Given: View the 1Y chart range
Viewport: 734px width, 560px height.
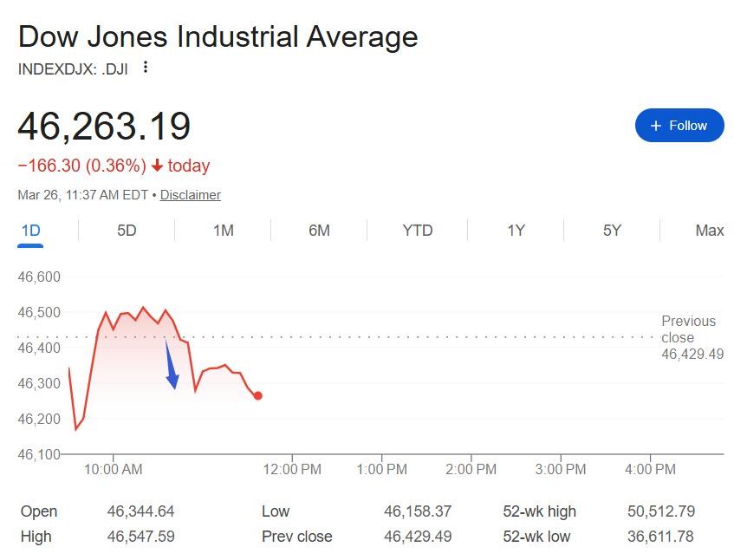Looking at the screenshot, I should click(x=516, y=231).
